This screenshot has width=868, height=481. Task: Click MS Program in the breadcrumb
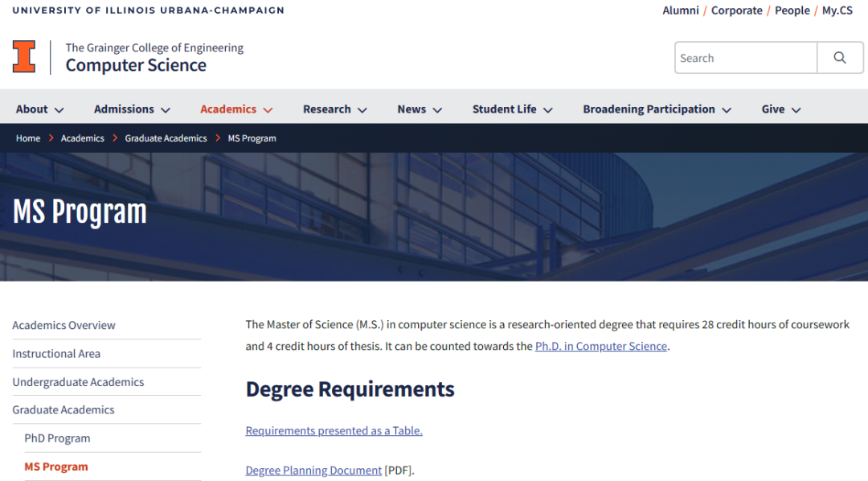(252, 138)
